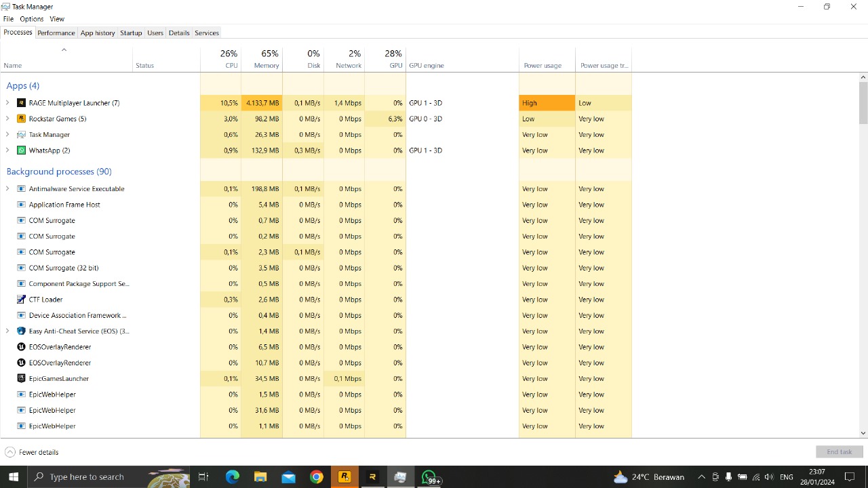Expand the Rockstar Games process group
The width and height of the screenshot is (868, 488).
click(7, 119)
